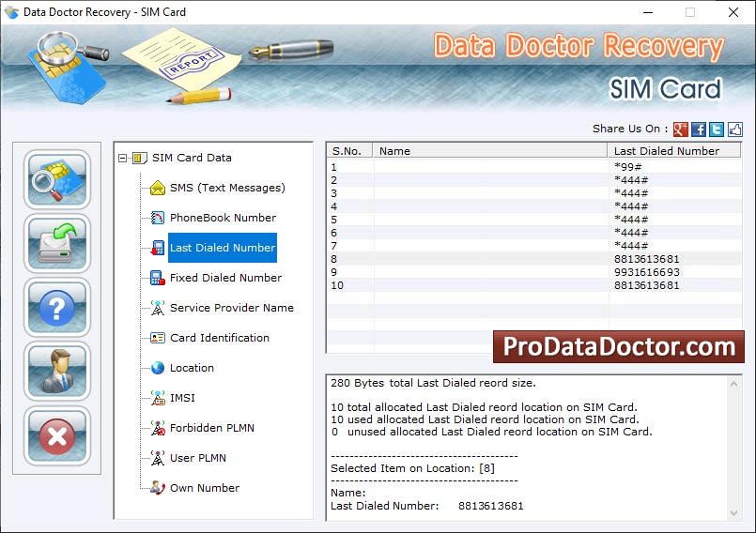The image size is (756, 533).
Task: Share on Twitter icon
Action: coord(717,129)
